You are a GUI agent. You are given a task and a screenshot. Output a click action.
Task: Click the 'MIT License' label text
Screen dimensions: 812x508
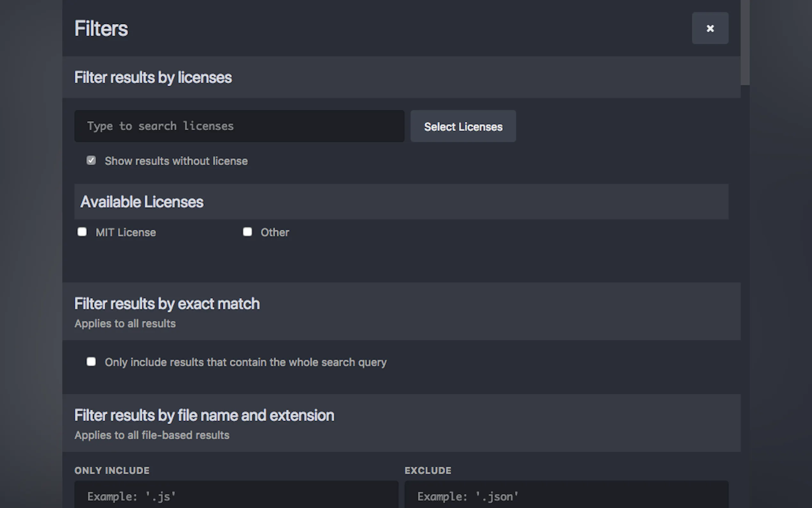tap(126, 233)
